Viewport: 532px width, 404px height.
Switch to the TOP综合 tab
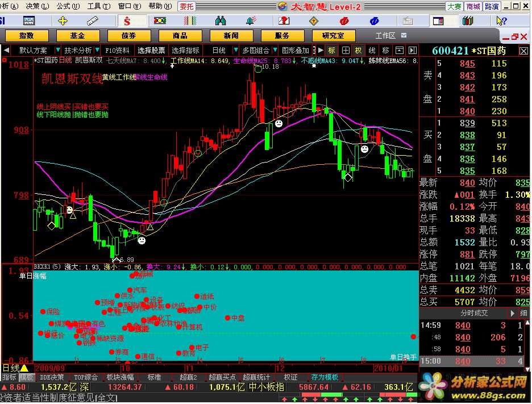click(85, 377)
